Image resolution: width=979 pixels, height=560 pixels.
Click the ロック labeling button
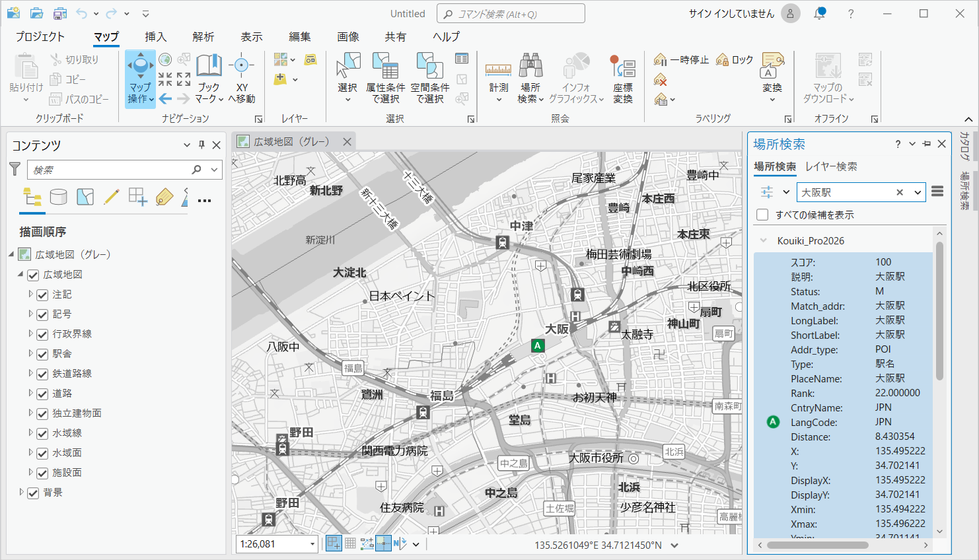tap(735, 60)
